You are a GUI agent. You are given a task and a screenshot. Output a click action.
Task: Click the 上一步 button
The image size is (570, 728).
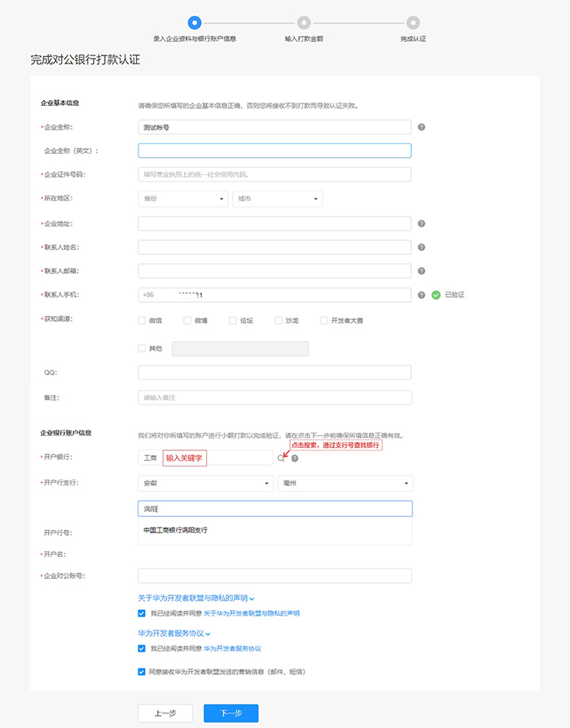pyautogui.click(x=164, y=713)
